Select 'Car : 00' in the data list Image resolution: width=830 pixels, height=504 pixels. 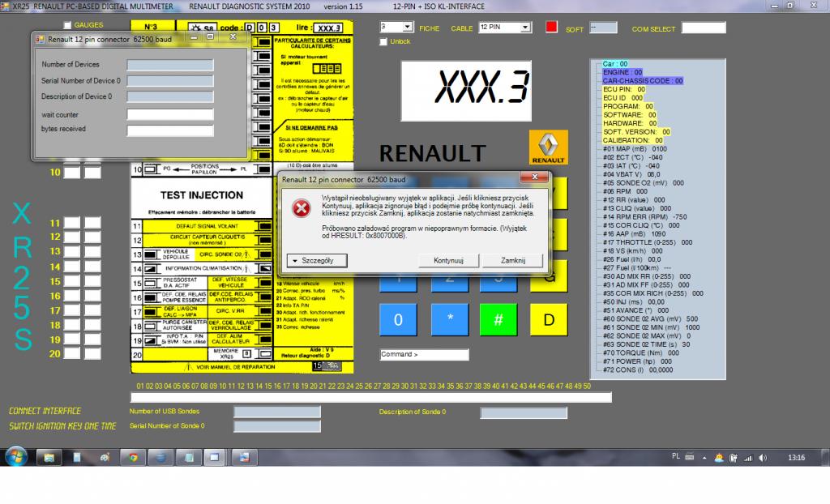point(615,63)
